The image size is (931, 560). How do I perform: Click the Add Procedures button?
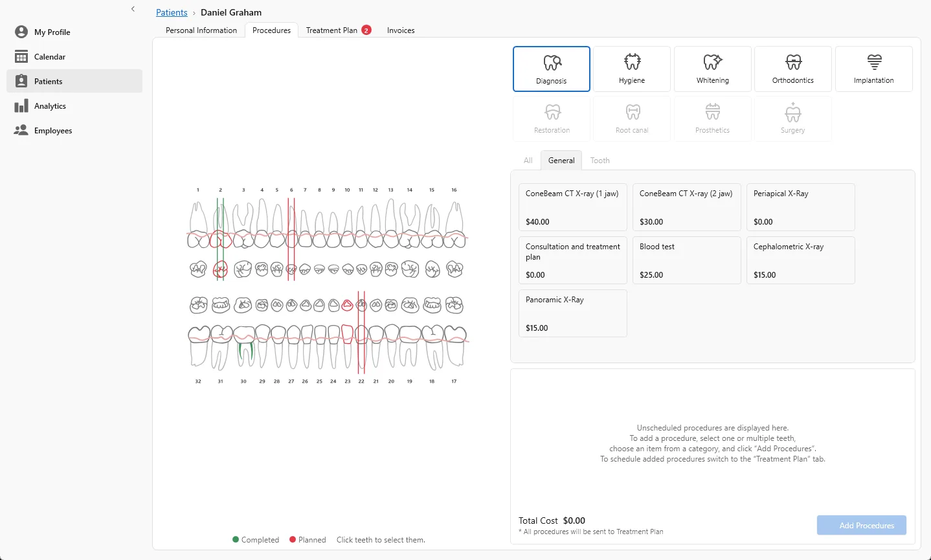point(862,525)
